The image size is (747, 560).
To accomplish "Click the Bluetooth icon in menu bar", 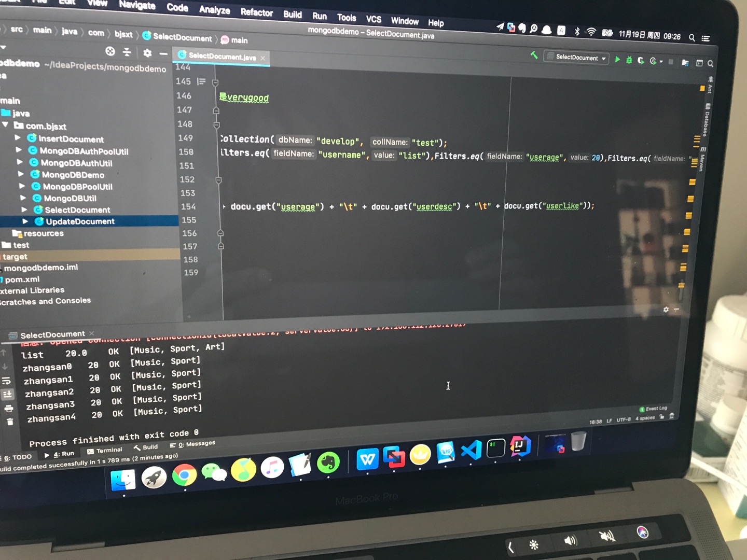I will point(577,31).
